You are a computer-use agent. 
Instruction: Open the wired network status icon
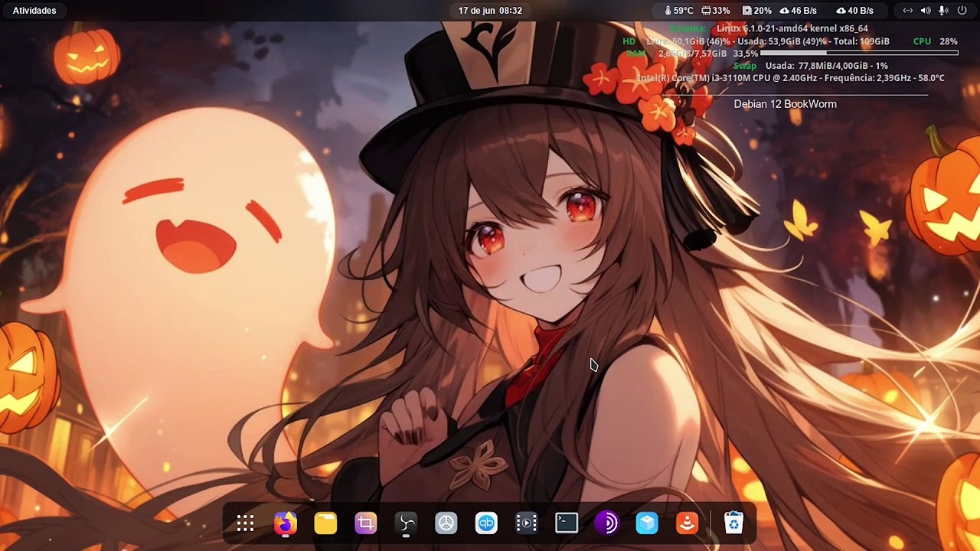907,11
